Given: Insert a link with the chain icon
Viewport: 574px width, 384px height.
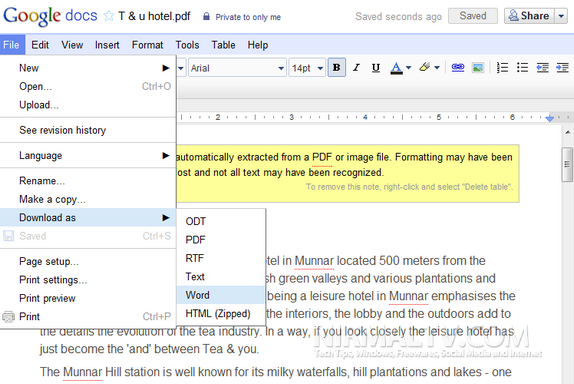Looking at the screenshot, I should point(458,67).
